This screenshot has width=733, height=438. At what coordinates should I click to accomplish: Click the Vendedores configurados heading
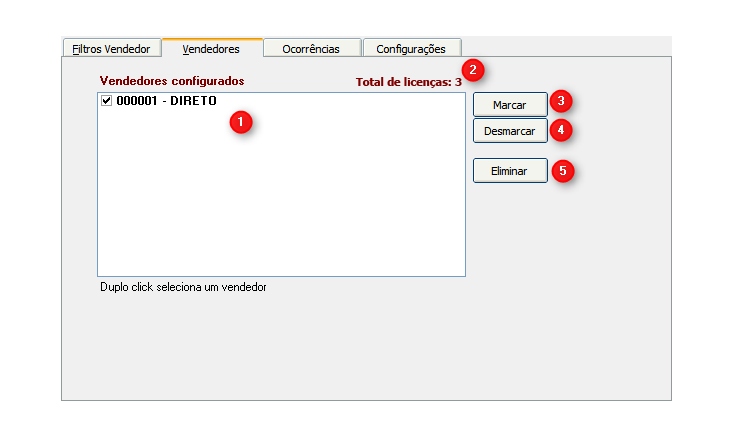click(x=172, y=81)
